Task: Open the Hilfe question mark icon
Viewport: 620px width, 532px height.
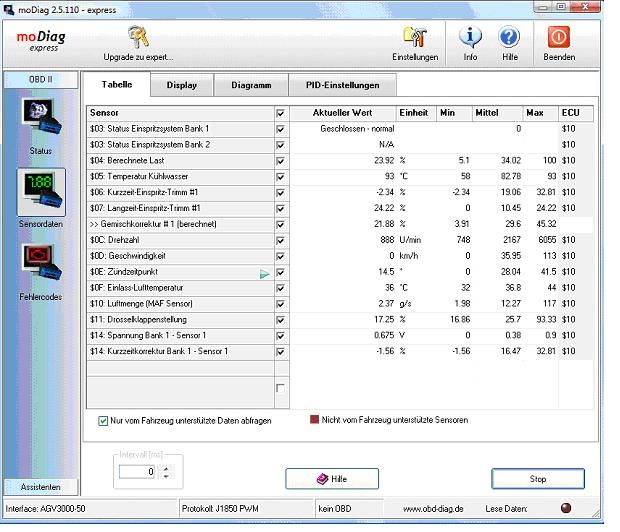Action: point(509,37)
